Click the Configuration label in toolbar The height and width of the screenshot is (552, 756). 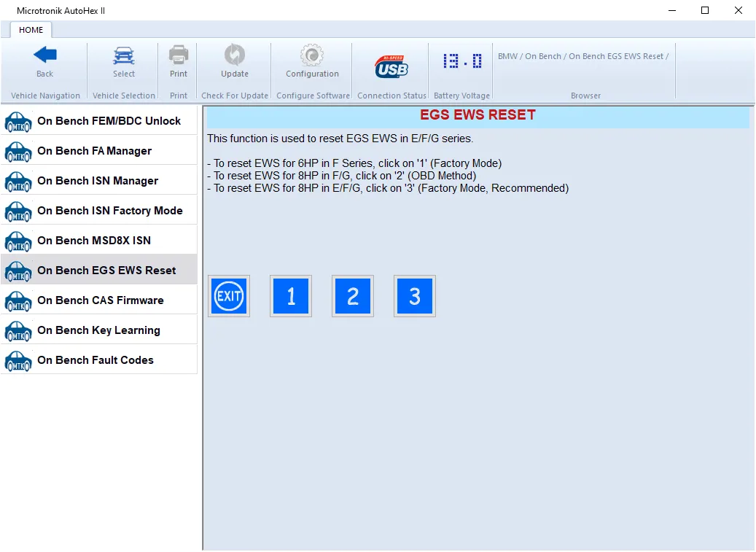(x=313, y=74)
